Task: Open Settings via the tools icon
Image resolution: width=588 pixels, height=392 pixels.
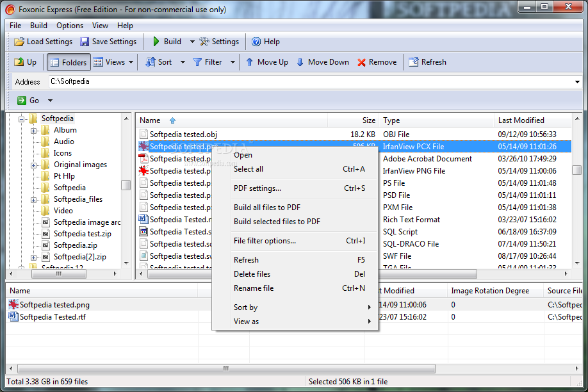Action: pos(204,42)
